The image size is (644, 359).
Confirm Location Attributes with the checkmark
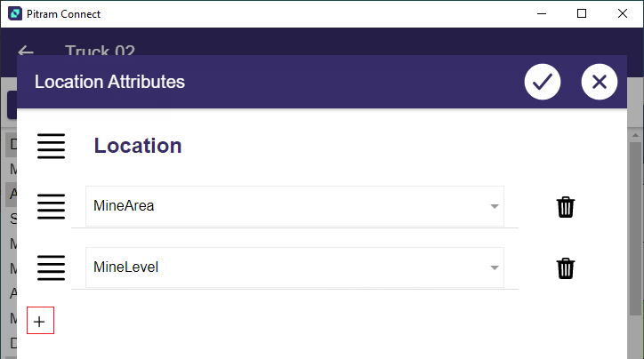[x=542, y=82]
